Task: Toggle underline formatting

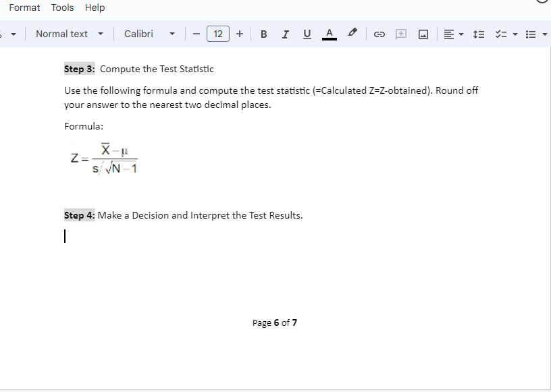Action: tap(307, 34)
